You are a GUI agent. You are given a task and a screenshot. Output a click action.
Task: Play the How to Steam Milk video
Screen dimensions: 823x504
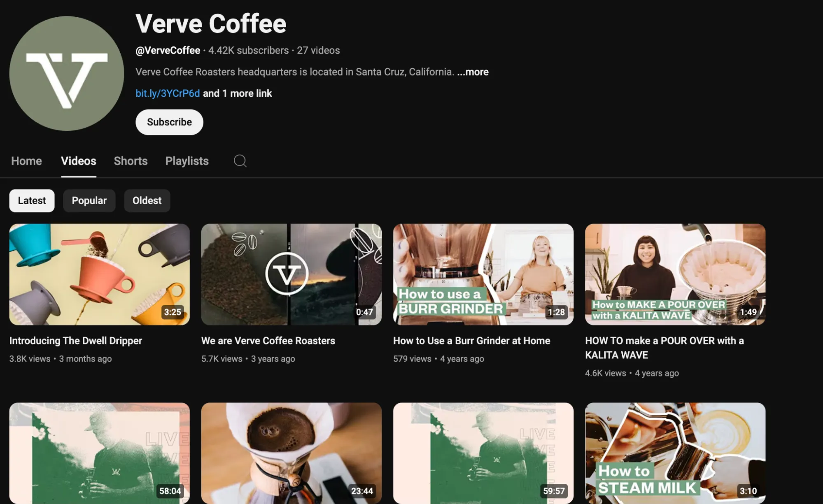coord(675,453)
